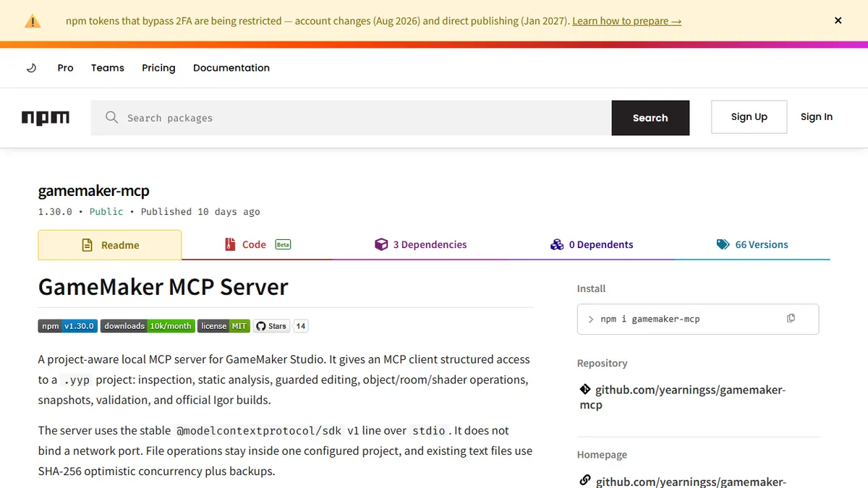Click the Homepage chain link icon
Viewport: 868px width, 488px height.
click(585, 480)
